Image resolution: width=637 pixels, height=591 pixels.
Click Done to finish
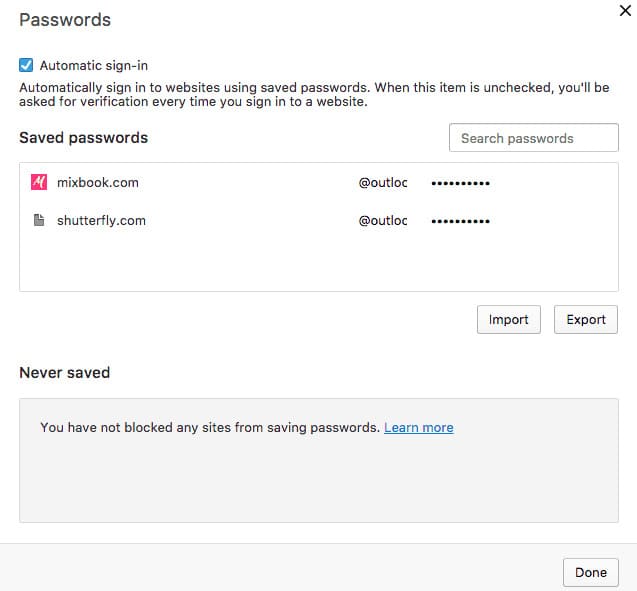point(590,572)
